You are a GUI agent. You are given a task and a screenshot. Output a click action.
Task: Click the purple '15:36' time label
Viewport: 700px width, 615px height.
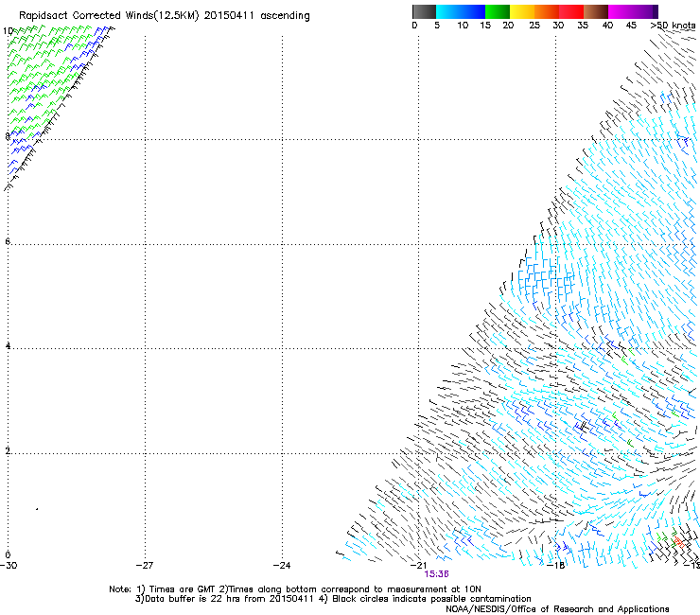[436, 574]
